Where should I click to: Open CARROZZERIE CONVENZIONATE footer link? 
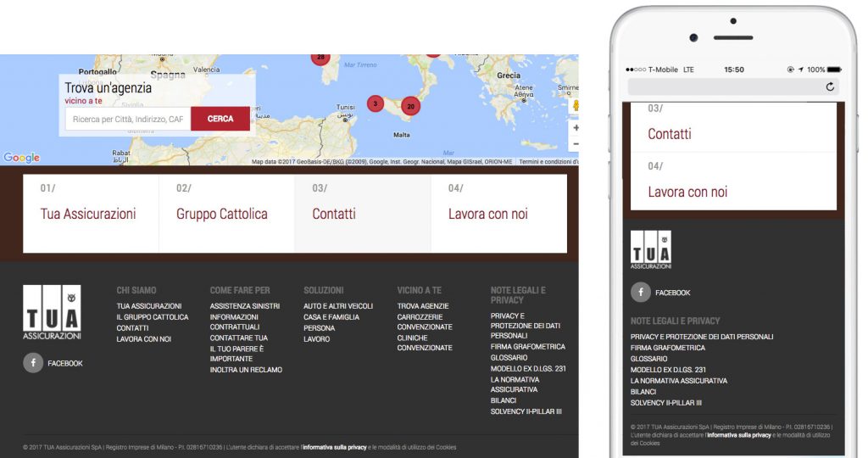click(425, 322)
